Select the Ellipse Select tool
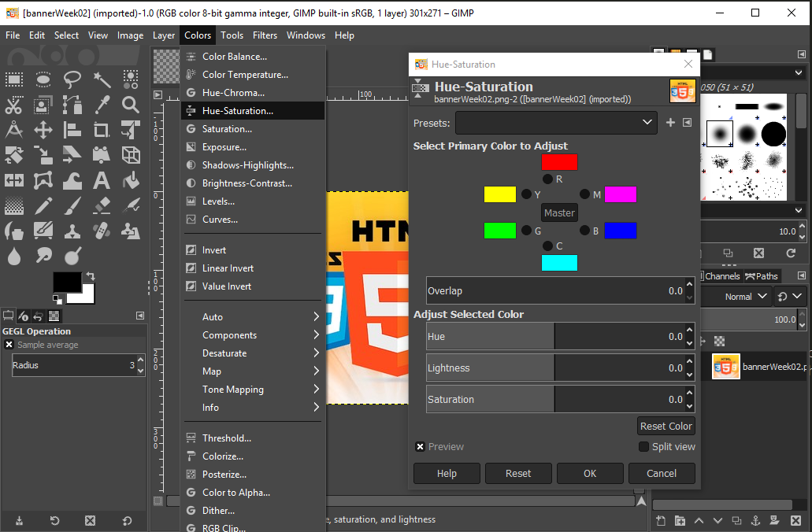 pyautogui.click(x=43, y=79)
